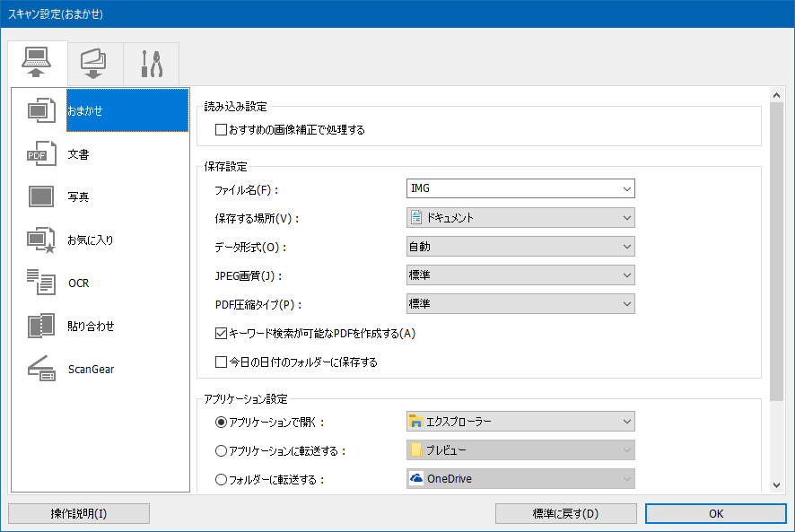Open the プレビュー transfer application dropdown

[520, 449]
